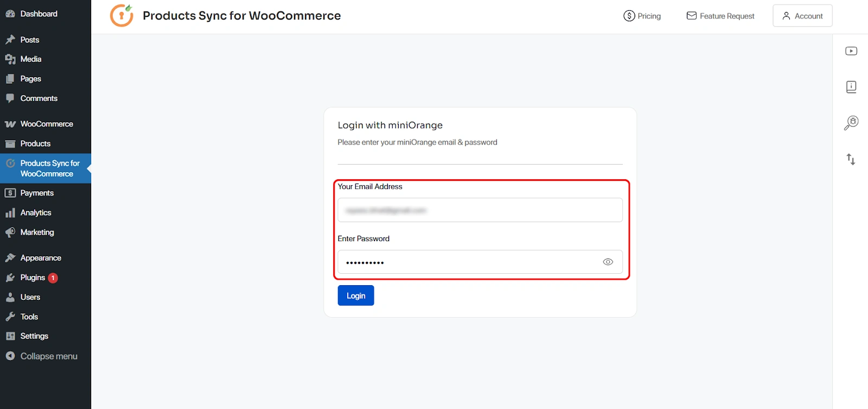Click the Products Sync for WooCommerce page title
This screenshot has height=409, width=868.
(x=242, y=16)
